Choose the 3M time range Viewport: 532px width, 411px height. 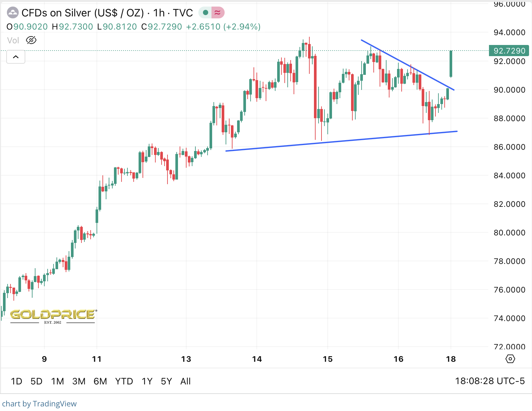point(79,381)
